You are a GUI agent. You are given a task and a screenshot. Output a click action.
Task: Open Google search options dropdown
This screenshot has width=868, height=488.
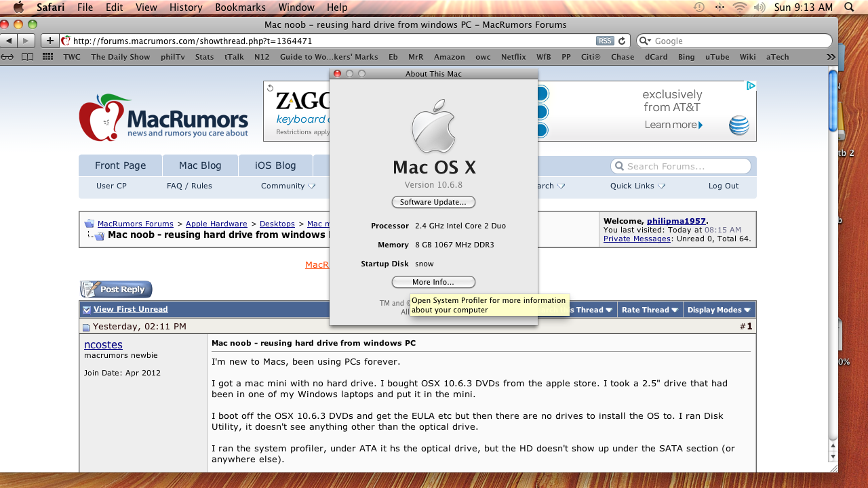pos(645,41)
